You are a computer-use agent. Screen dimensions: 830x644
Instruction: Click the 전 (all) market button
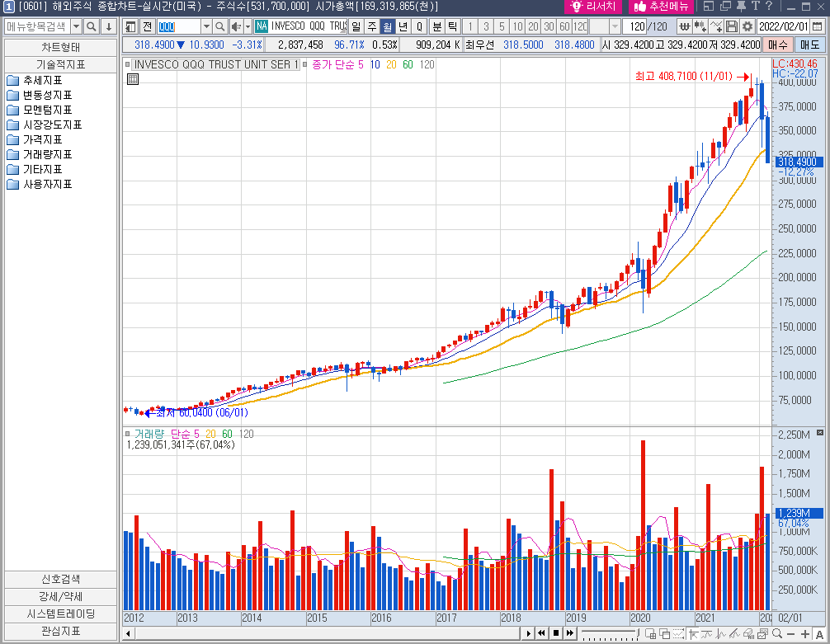pyautogui.click(x=147, y=26)
